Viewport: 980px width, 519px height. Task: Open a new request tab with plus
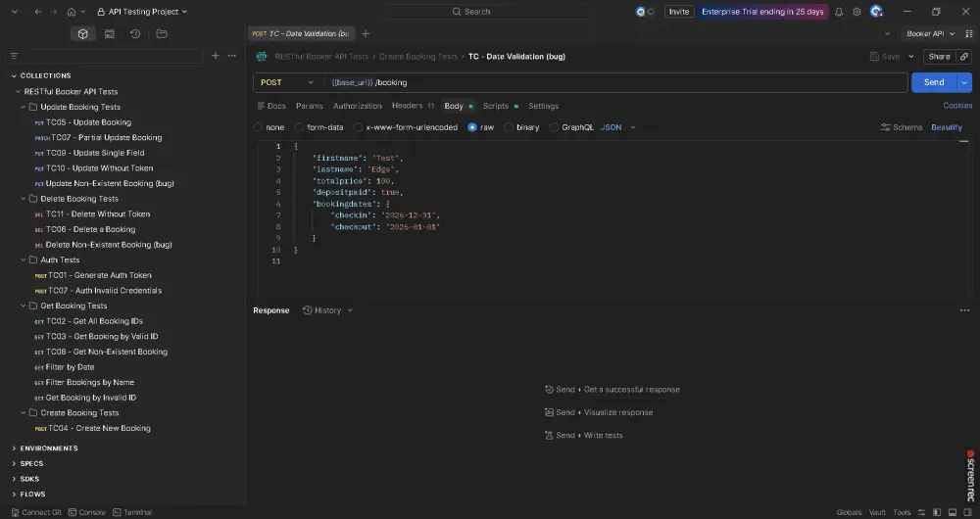pos(366,33)
